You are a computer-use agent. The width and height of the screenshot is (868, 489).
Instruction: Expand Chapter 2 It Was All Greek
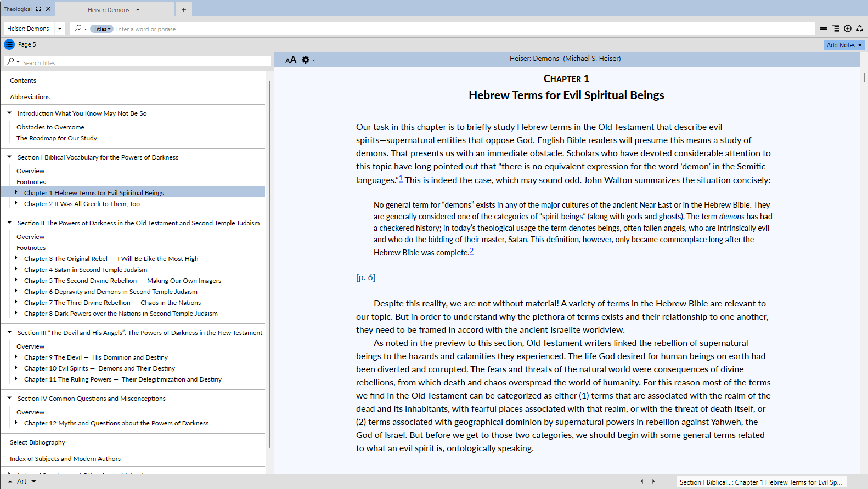(x=16, y=203)
